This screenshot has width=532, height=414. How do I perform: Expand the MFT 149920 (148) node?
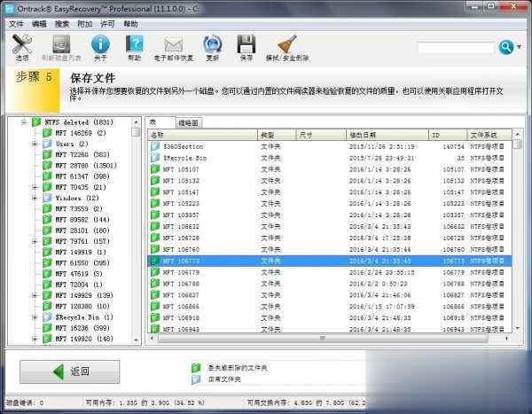35,339
